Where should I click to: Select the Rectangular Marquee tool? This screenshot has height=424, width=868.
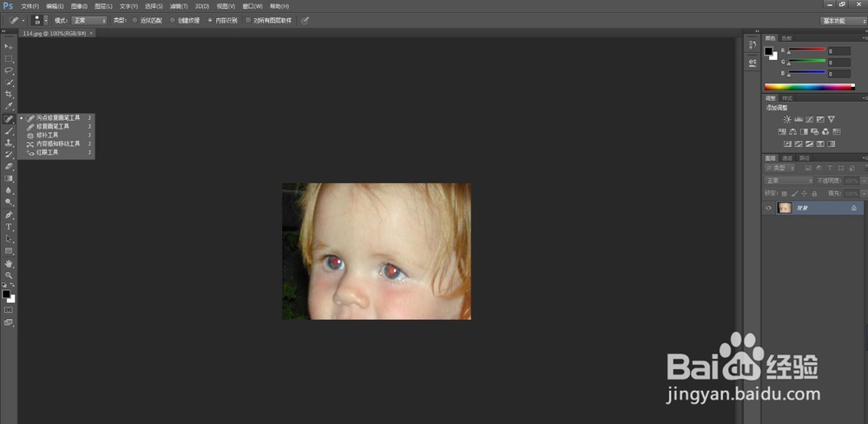pyautogui.click(x=9, y=59)
